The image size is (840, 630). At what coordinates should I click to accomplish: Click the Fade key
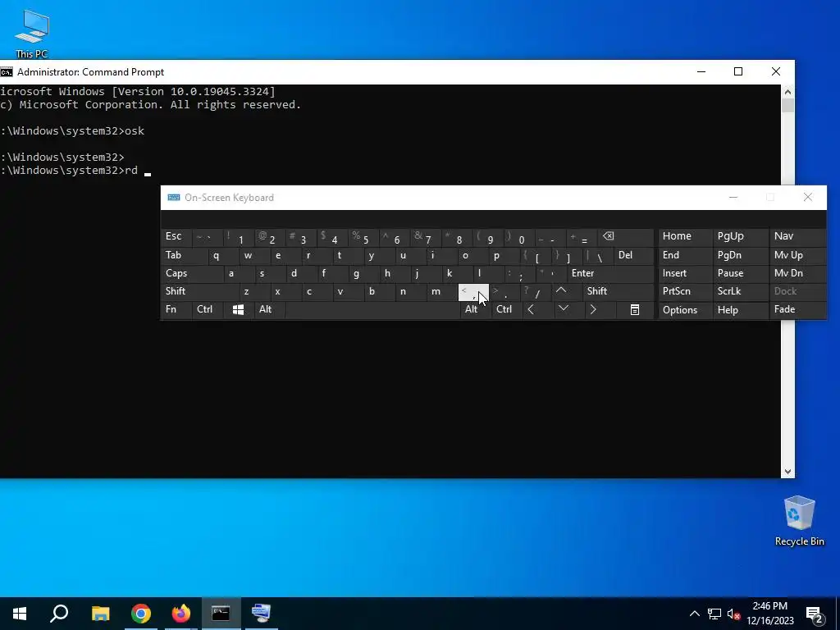797,309
